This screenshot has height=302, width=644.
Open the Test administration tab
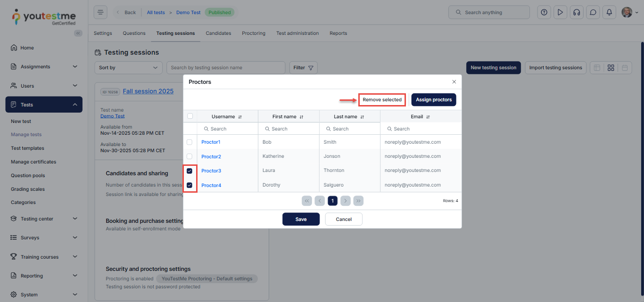(x=297, y=33)
